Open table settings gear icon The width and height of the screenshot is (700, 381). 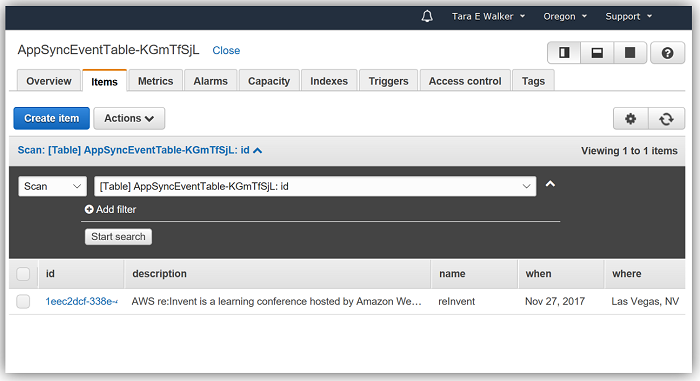click(630, 119)
